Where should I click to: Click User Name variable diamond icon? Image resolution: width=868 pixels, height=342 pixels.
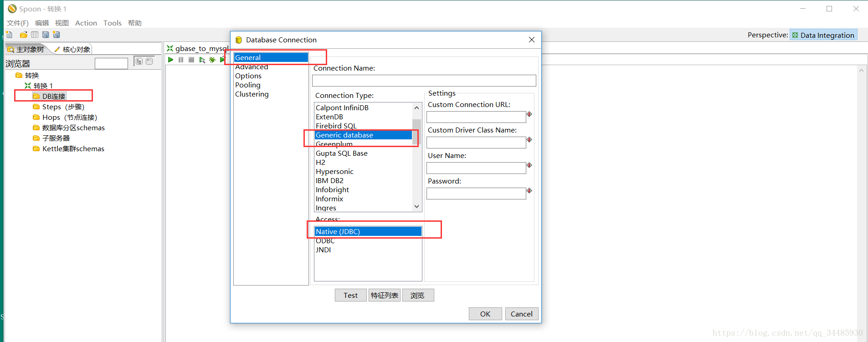(x=529, y=165)
